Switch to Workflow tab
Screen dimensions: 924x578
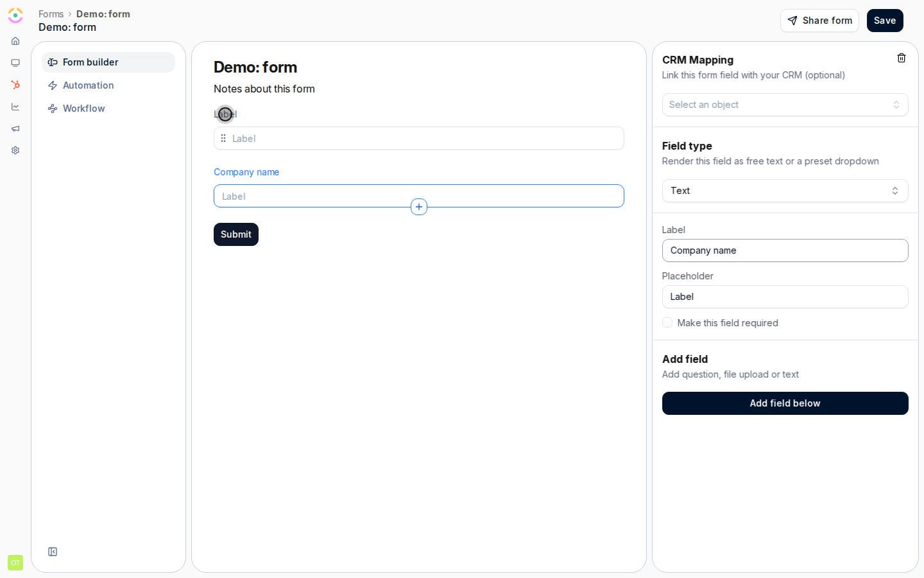tap(108, 109)
